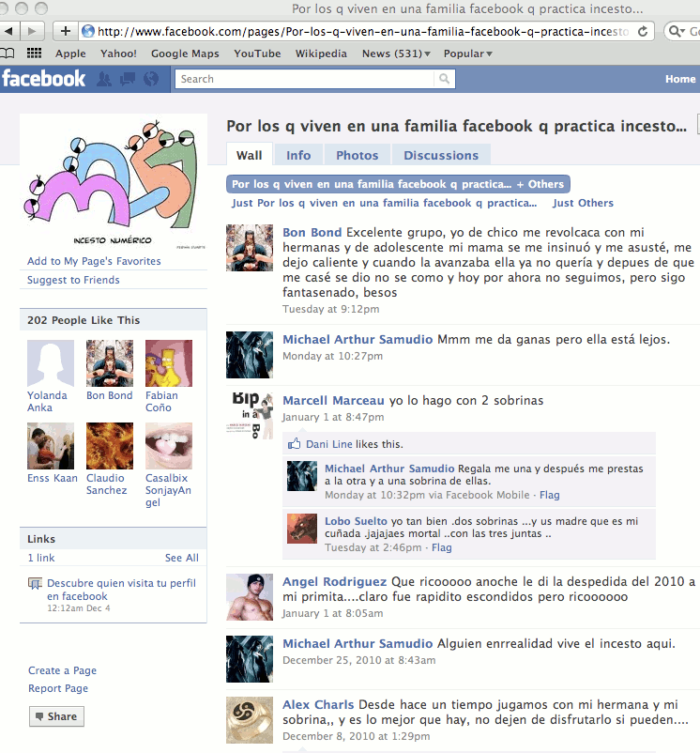Click See All in Links section
Image resolution: width=700 pixels, height=753 pixels.
pos(181,558)
